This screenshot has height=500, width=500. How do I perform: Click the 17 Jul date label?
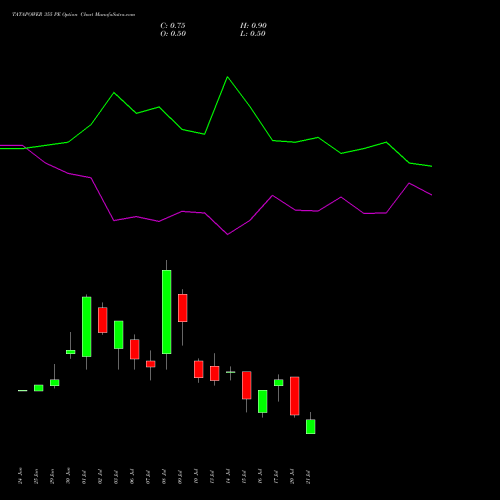click(x=277, y=477)
